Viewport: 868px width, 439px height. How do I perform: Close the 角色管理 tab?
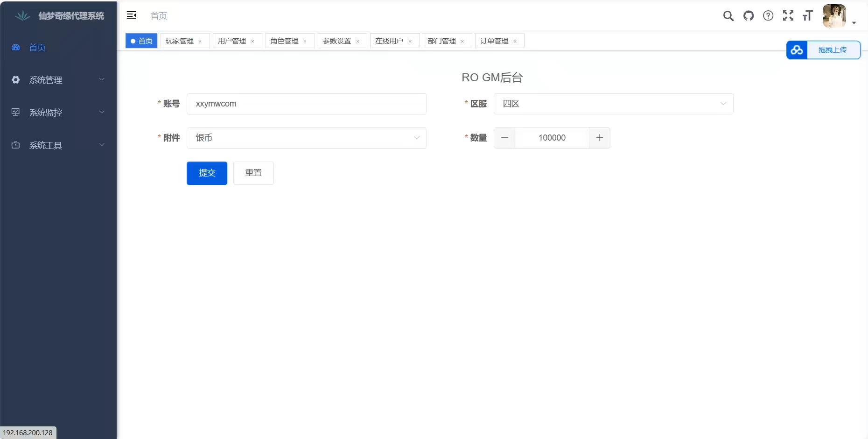pyautogui.click(x=305, y=42)
